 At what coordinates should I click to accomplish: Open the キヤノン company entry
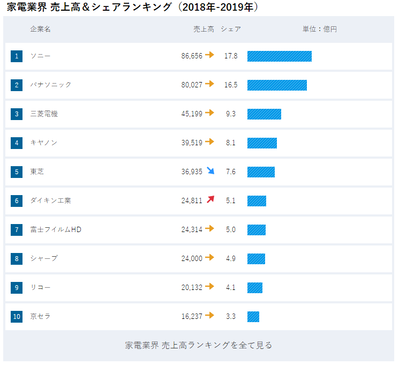(x=44, y=143)
